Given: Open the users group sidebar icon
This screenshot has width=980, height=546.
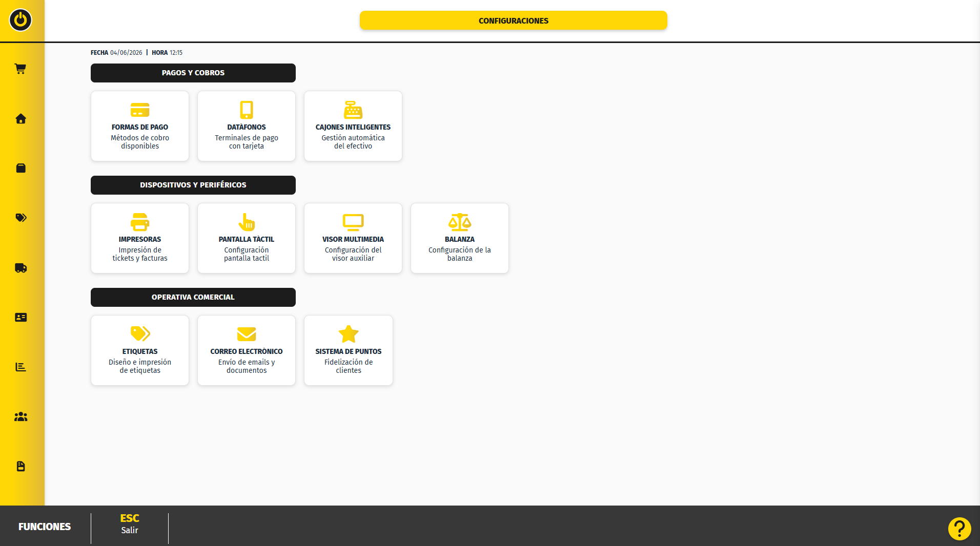Looking at the screenshot, I should tap(21, 417).
